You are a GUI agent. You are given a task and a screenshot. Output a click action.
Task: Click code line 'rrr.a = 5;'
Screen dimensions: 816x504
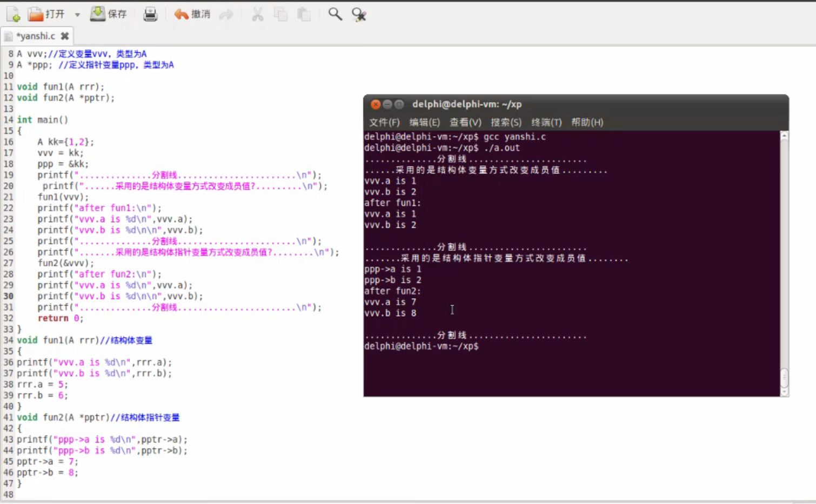pos(43,385)
